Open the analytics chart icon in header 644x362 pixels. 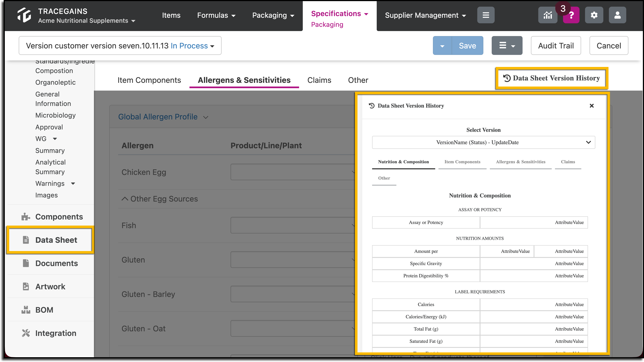(x=548, y=15)
